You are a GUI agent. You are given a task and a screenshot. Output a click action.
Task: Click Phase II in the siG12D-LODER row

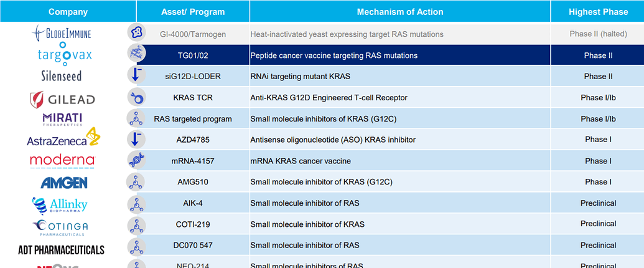[x=599, y=77]
